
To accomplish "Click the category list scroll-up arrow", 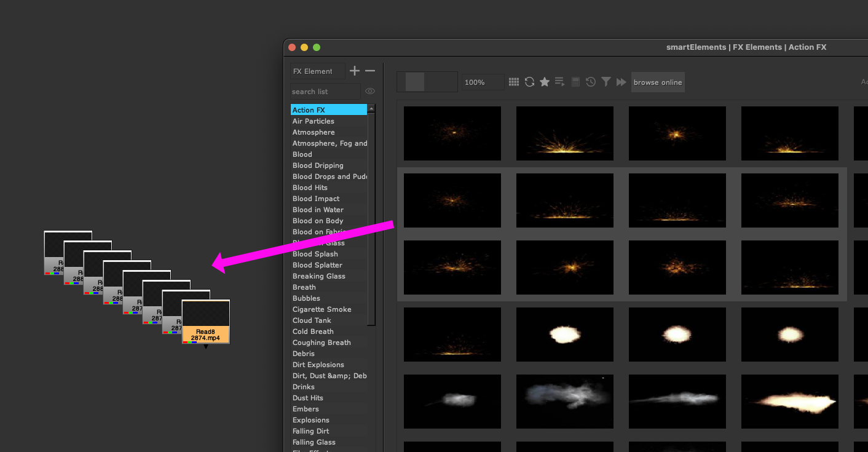I will point(371,109).
